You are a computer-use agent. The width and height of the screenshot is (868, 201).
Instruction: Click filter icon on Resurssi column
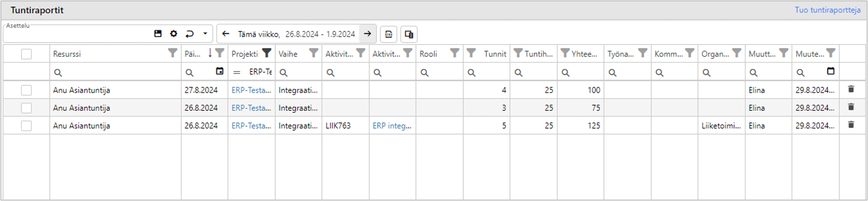pyautogui.click(x=172, y=53)
